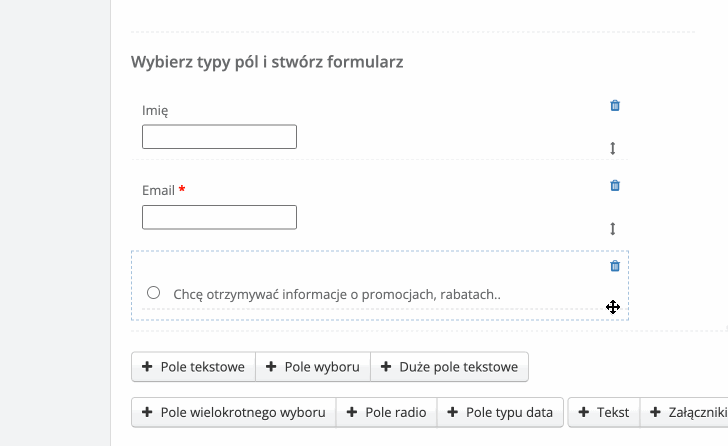This screenshot has width=728, height=446.
Task: Click the reorder arrow of the Imię field
Action: click(x=613, y=148)
